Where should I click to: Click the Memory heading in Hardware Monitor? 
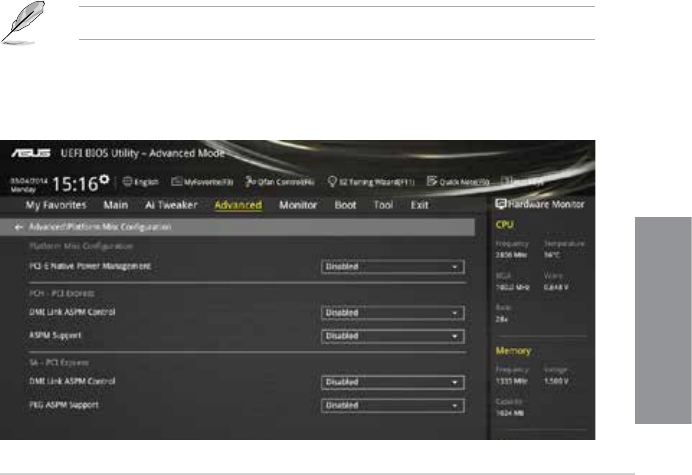tap(513, 351)
